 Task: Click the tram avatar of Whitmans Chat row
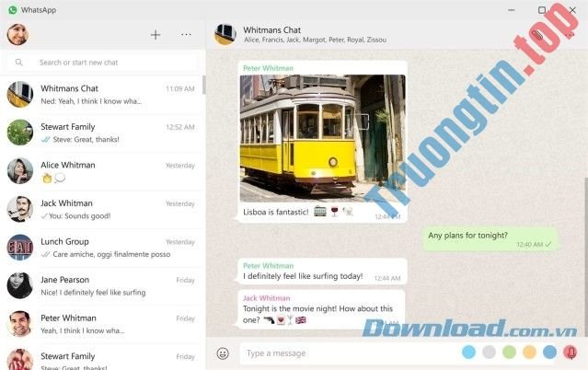pyautogui.click(x=20, y=95)
